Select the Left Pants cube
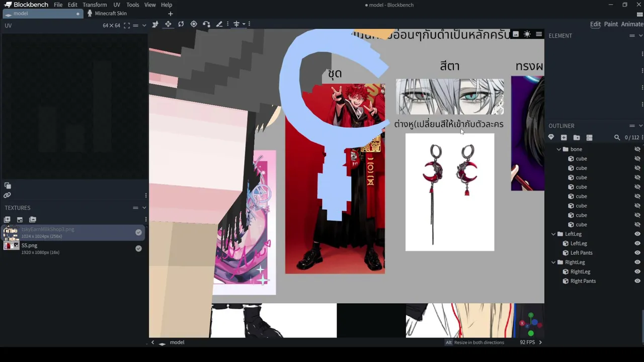This screenshot has height=362, width=644. [x=582, y=253]
